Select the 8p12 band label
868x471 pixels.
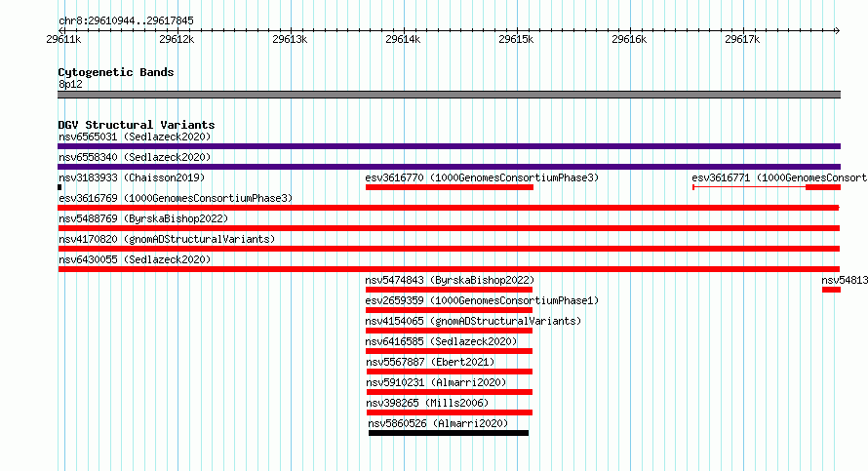(70, 84)
